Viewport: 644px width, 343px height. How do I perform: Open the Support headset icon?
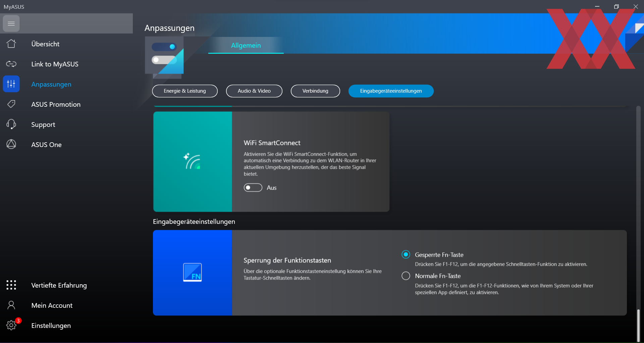tap(11, 124)
